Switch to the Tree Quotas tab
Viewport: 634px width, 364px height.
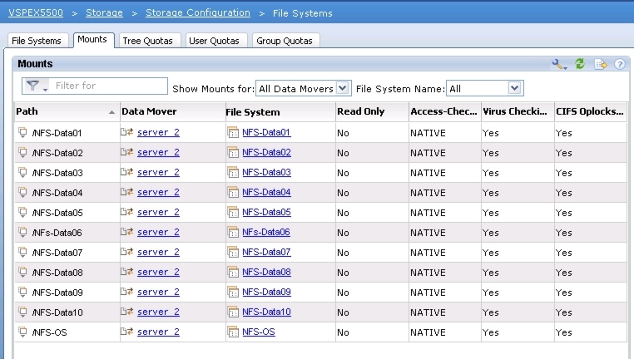(149, 41)
